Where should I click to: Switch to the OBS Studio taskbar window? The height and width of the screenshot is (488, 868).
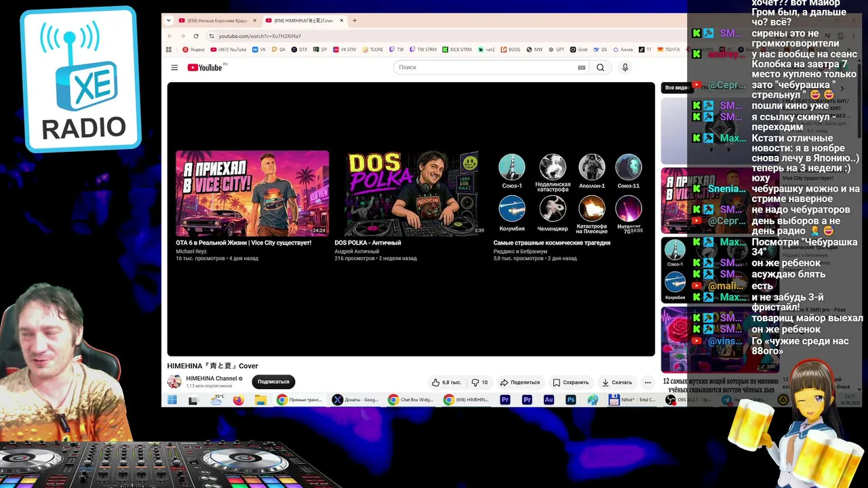(x=688, y=400)
